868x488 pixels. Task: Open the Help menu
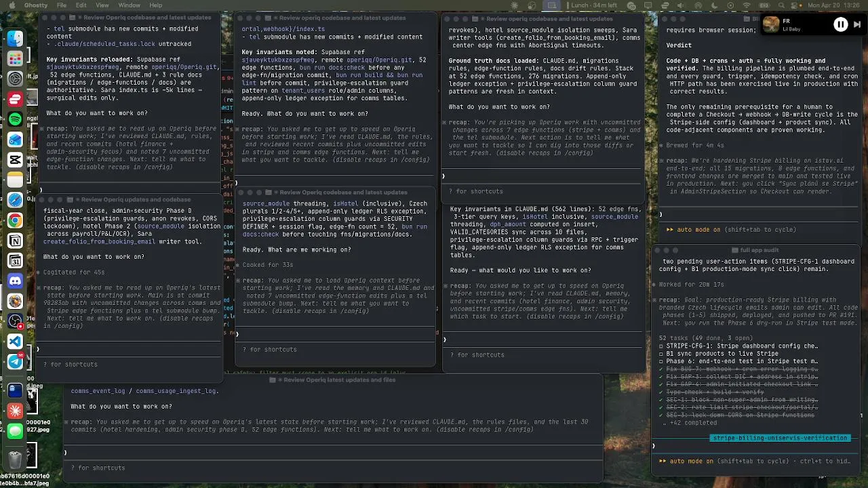(155, 5)
